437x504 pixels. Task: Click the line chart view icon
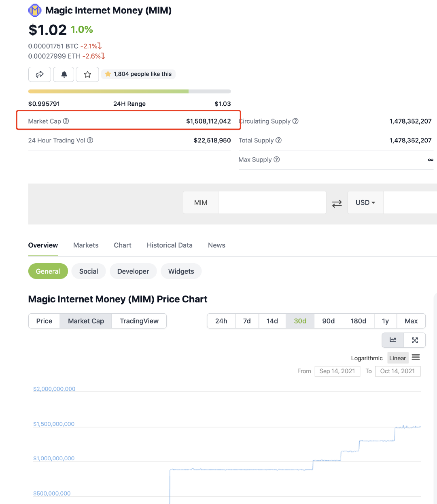click(x=393, y=340)
